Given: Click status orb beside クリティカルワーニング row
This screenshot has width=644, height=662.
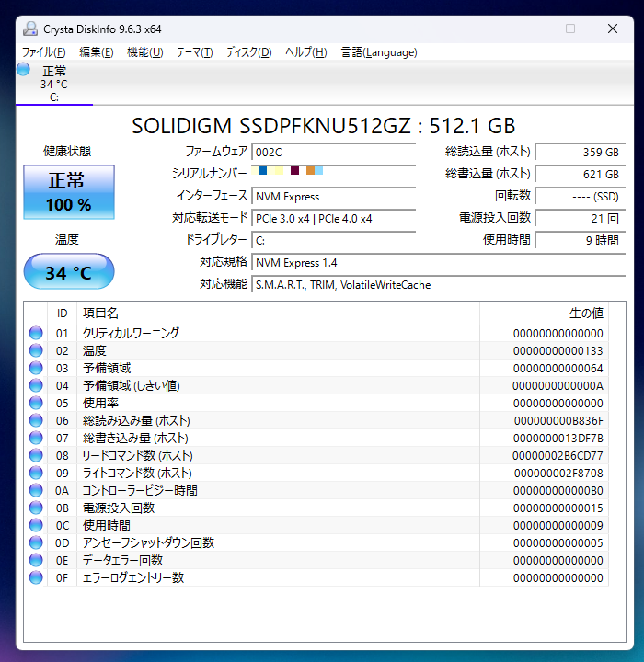Looking at the screenshot, I should pos(36,334).
